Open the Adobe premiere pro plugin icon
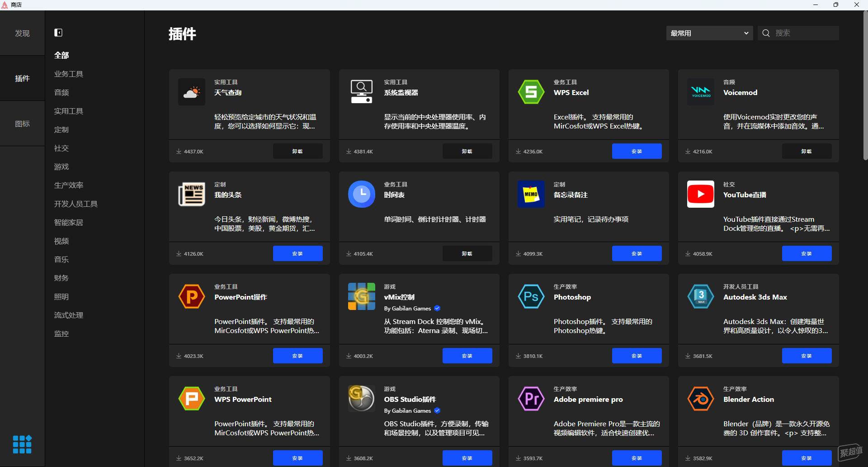Viewport: 868px width, 467px height. click(x=531, y=399)
